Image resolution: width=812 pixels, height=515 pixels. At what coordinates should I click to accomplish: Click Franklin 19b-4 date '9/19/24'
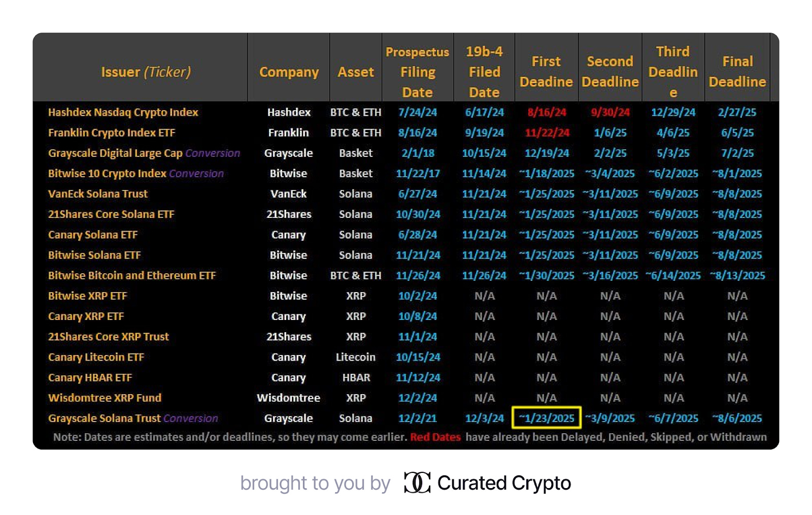[484, 133]
